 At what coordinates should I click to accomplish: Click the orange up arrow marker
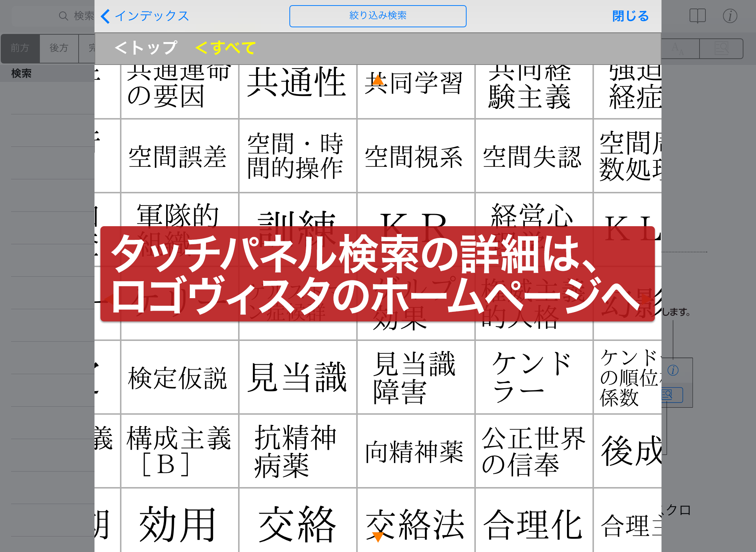pos(378,80)
